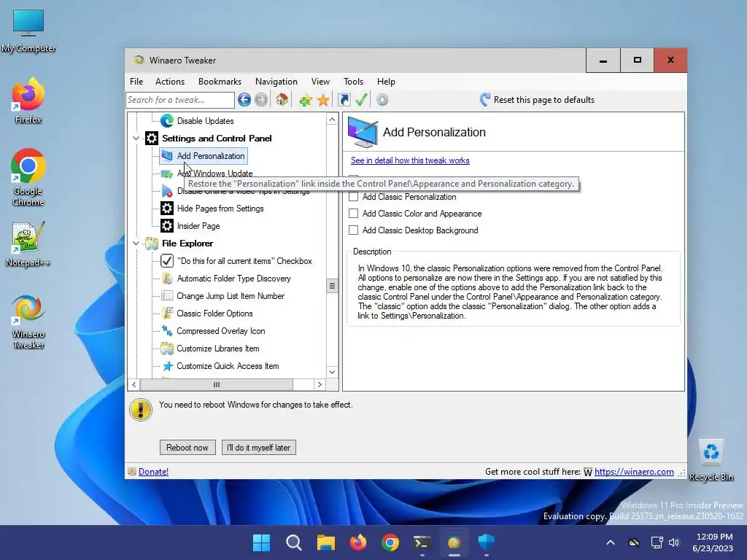The width and height of the screenshot is (747, 560).
Task: Open the Bookmarks menu
Action: tap(220, 82)
